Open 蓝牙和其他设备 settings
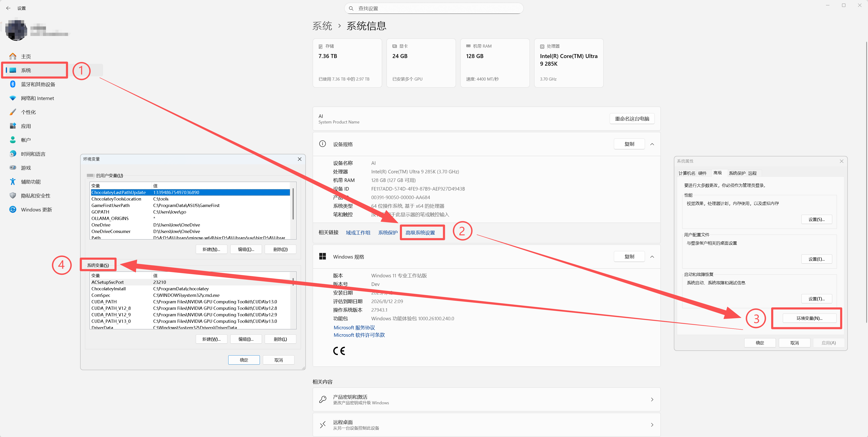 (38, 84)
